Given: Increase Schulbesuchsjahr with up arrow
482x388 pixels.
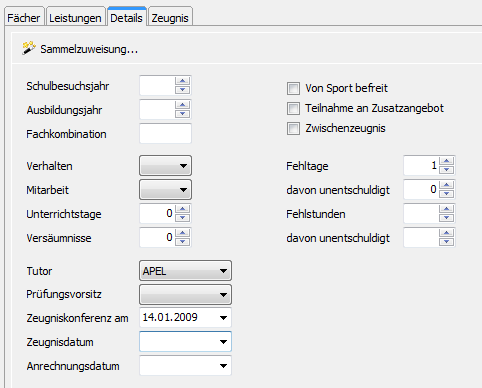Looking at the screenshot, I should coord(182,81).
